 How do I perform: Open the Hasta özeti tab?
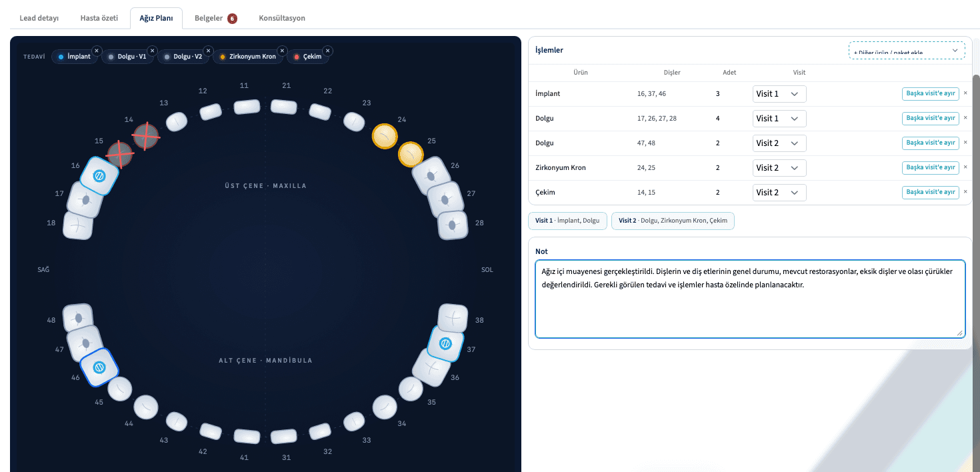point(99,18)
